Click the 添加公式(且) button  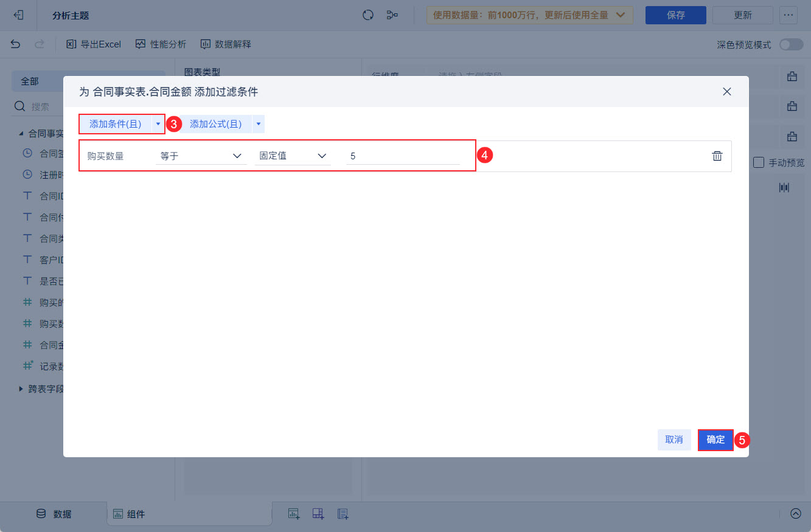point(216,124)
